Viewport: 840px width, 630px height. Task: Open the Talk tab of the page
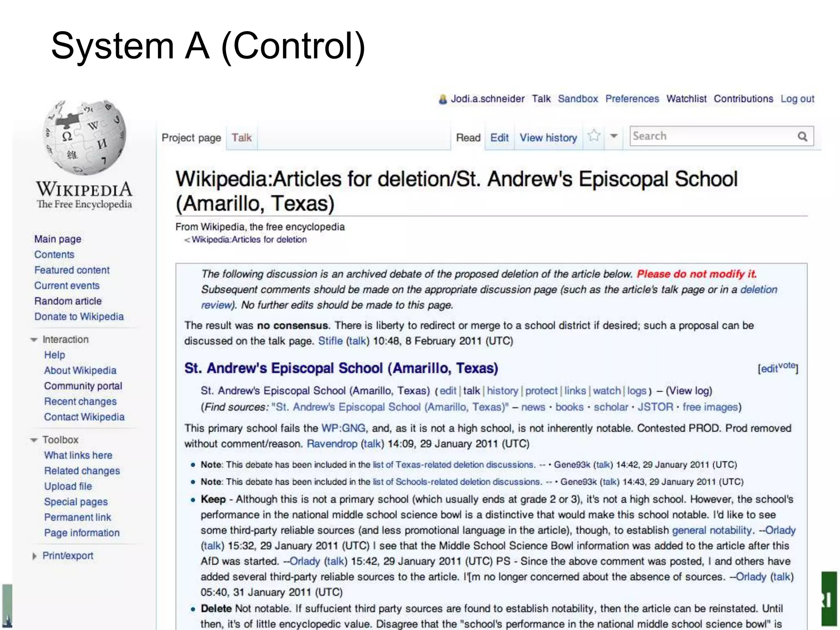click(242, 137)
